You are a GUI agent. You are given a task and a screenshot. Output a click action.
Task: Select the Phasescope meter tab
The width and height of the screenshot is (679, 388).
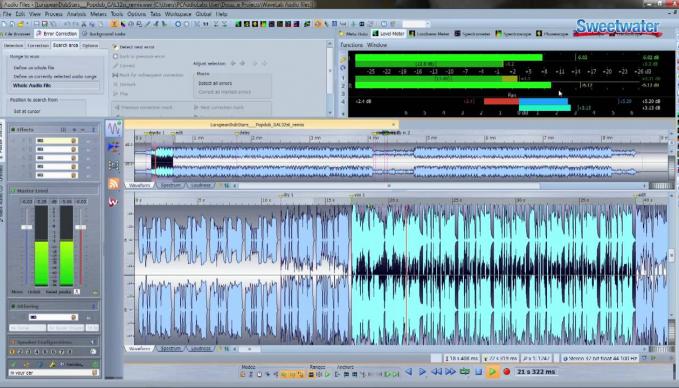pos(552,33)
